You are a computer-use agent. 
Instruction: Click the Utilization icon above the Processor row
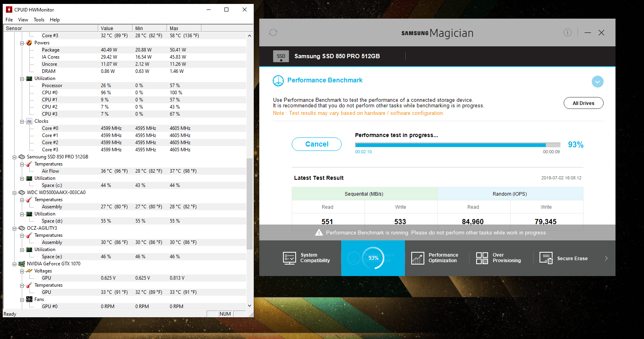(x=29, y=78)
